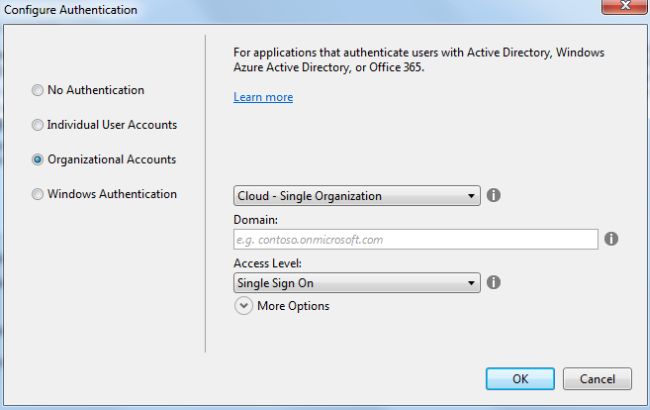This screenshot has width=650, height=410.
Task: Pick the Windows Authentication option
Action: (x=38, y=194)
